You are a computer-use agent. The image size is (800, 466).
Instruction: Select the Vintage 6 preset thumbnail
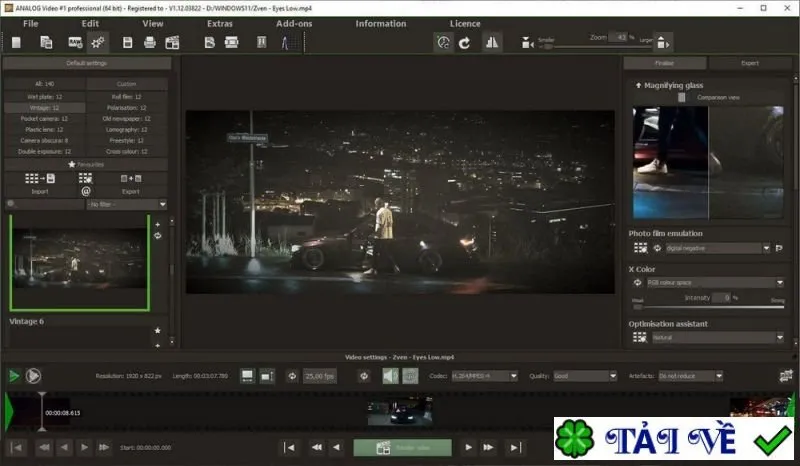coord(80,262)
